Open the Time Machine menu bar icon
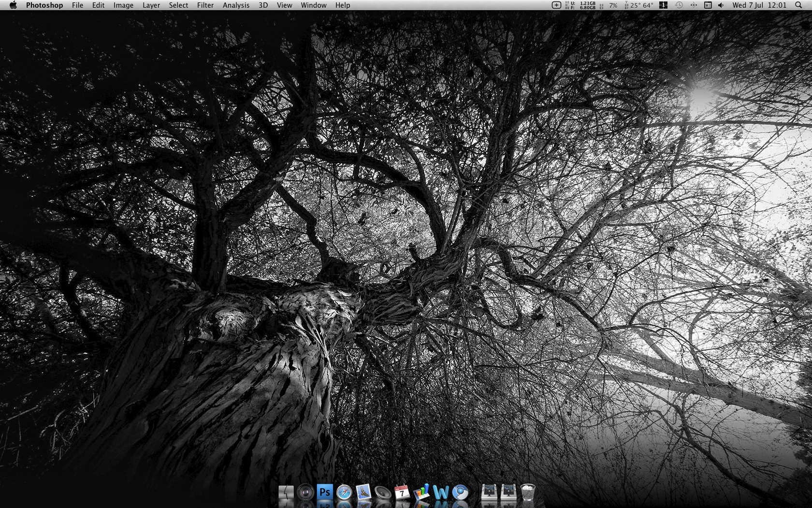Viewport: 812px width, 508px height. [679, 5]
